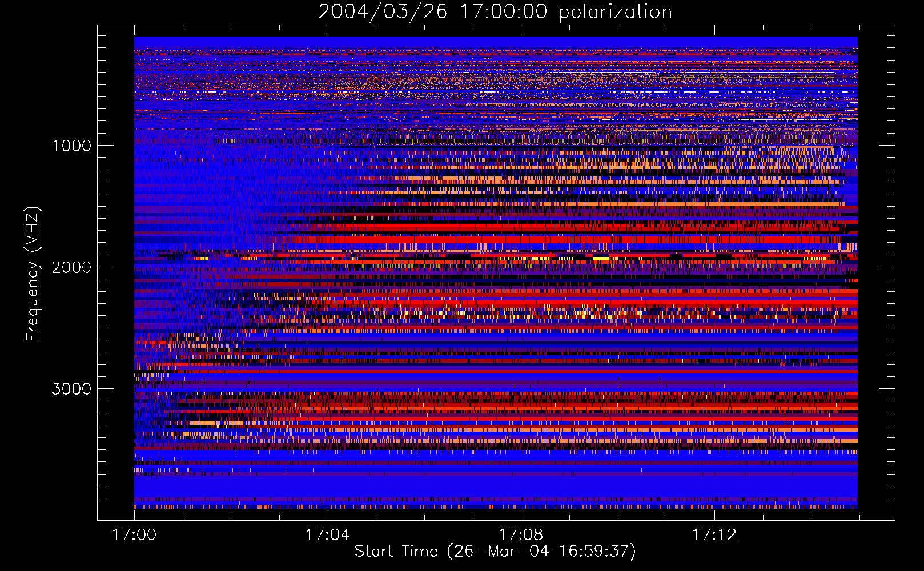This screenshot has height=571, width=924.
Task: Select the 3000 frequency axis label
Action: (x=71, y=389)
